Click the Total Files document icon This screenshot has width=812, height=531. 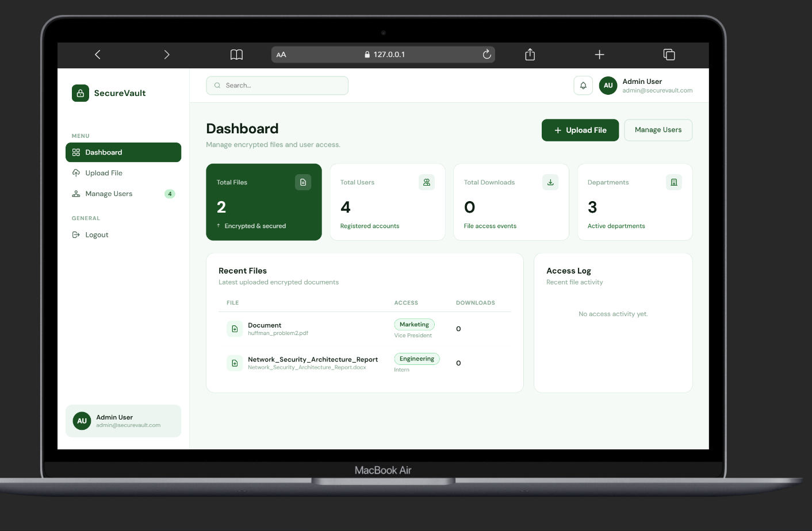click(x=303, y=182)
